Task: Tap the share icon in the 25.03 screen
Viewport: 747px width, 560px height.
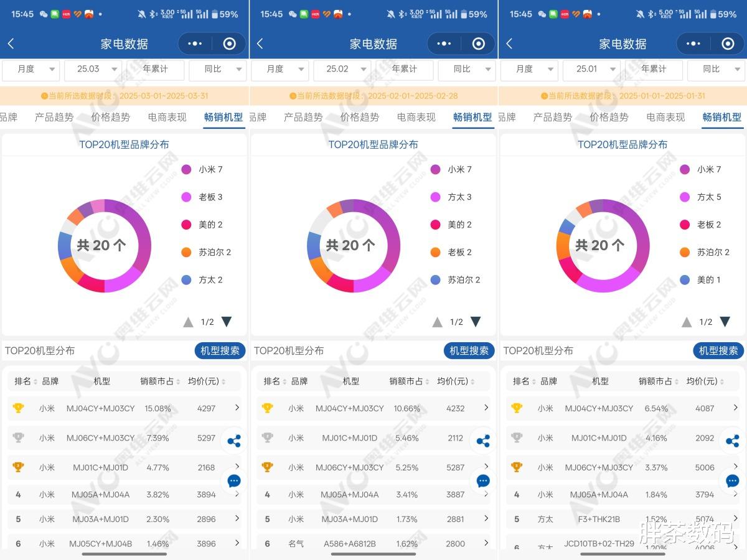Action: click(x=234, y=441)
